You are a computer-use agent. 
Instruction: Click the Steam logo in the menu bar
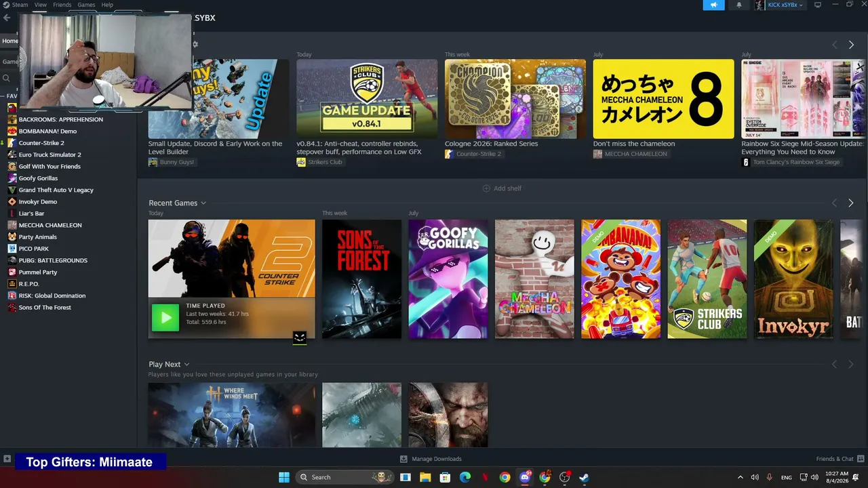pos(6,5)
